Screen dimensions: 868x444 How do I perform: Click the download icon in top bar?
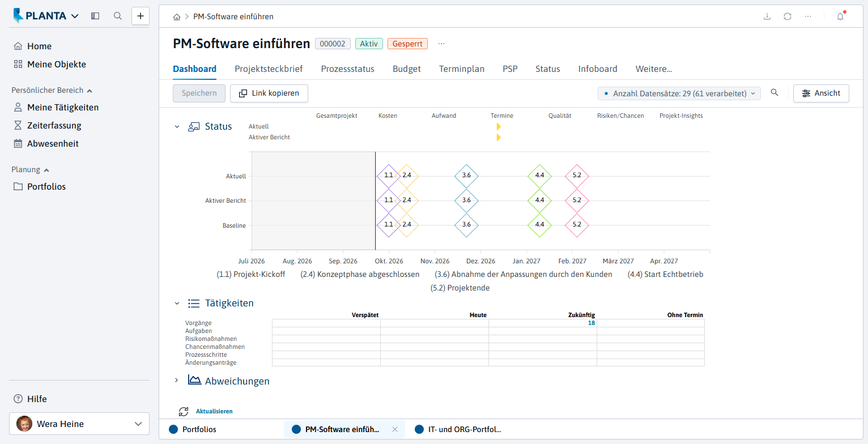(767, 16)
